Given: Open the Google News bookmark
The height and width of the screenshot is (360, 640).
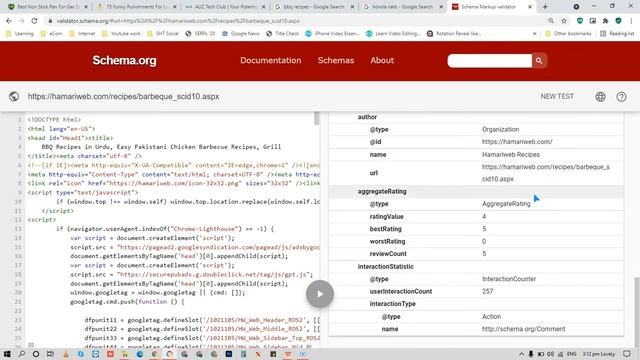Looking at the screenshot, I should pyautogui.click(x=241, y=33).
